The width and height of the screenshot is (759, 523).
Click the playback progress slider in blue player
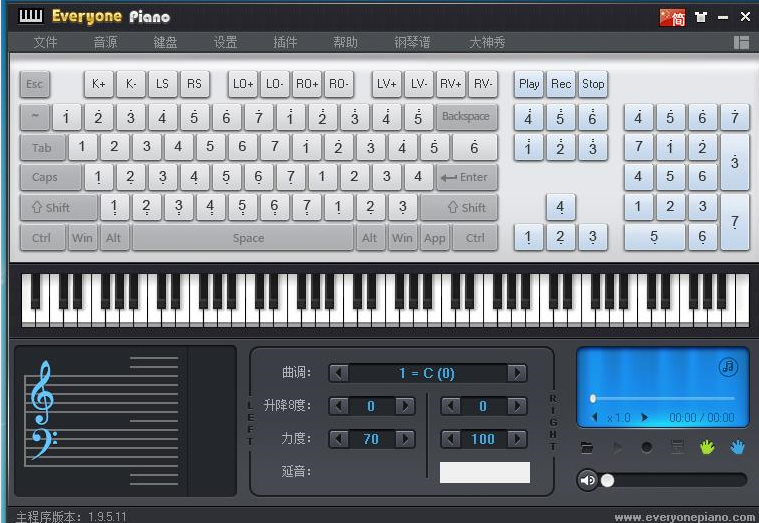point(663,399)
